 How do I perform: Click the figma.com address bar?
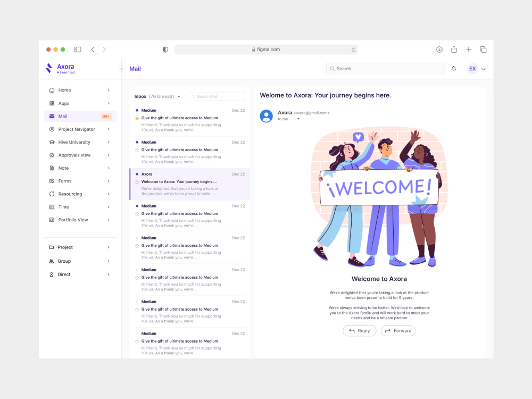tap(266, 49)
